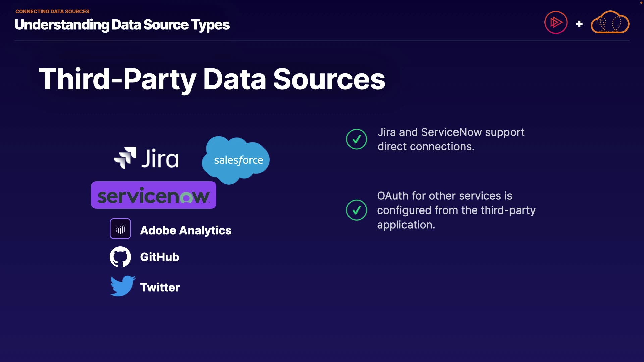Click the Jira logo

click(146, 158)
